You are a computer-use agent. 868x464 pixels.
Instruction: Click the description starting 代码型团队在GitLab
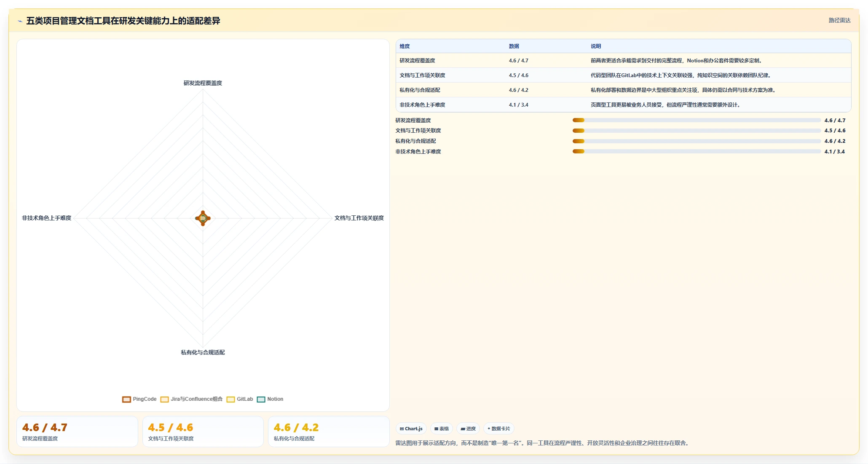681,75
